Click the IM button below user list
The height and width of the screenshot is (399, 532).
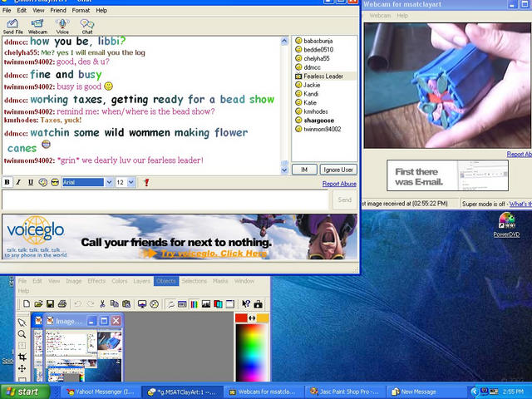click(304, 170)
